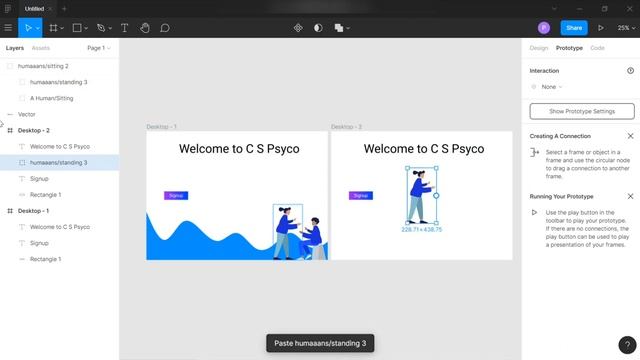640x360 pixels.
Task: Select the Text tool
Action: pos(124,28)
